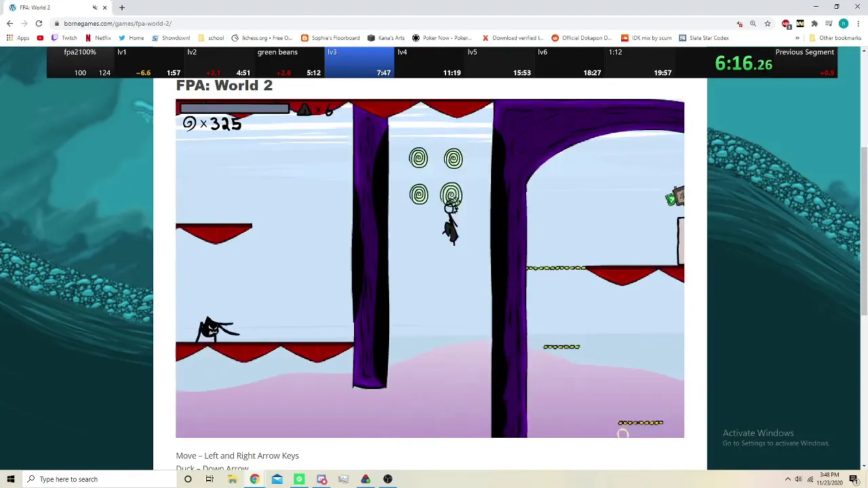The image size is (868, 488).
Task: Open File Explorer from the taskbar
Action: click(x=232, y=479)
